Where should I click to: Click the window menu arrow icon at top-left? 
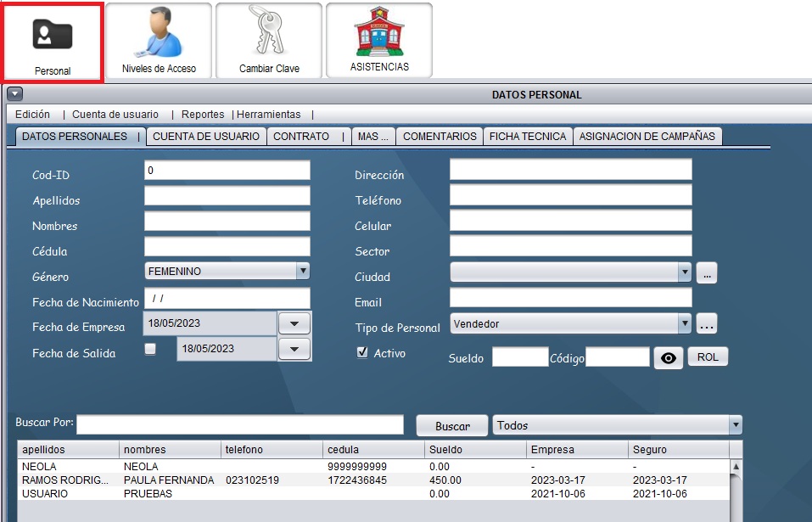point(14,94)
